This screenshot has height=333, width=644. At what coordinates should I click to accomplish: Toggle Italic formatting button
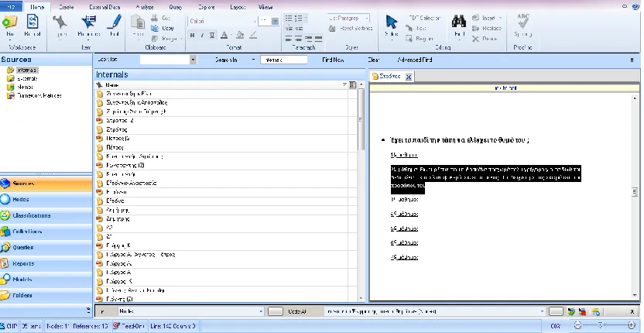point(202,36)
